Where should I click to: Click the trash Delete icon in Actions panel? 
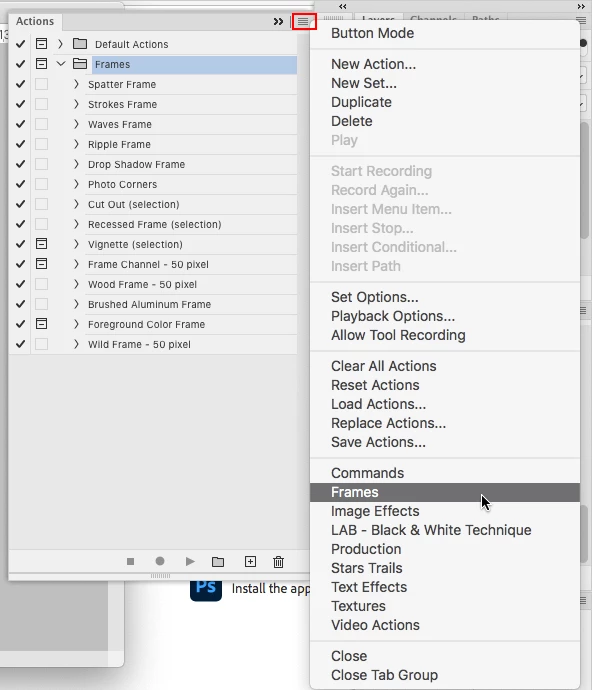pos(278,562)
